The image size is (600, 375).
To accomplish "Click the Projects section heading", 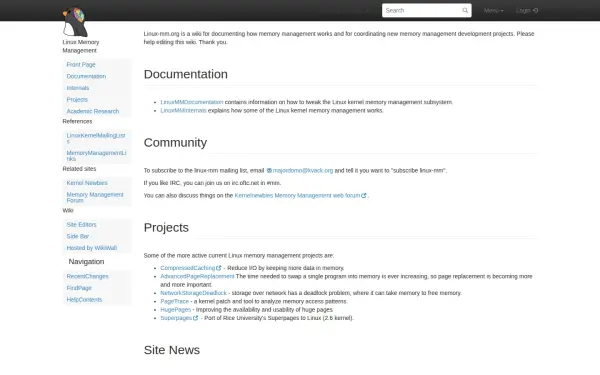I will (166, 228).
